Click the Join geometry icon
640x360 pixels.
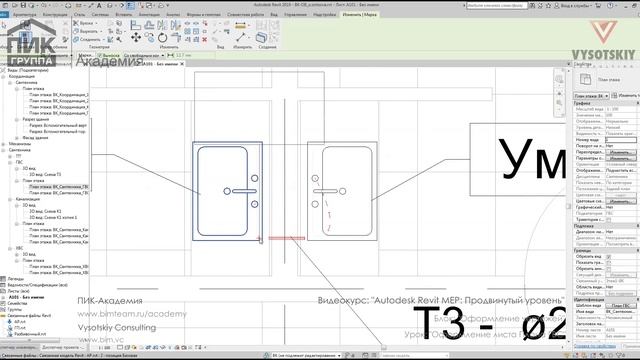pos(76,40)
